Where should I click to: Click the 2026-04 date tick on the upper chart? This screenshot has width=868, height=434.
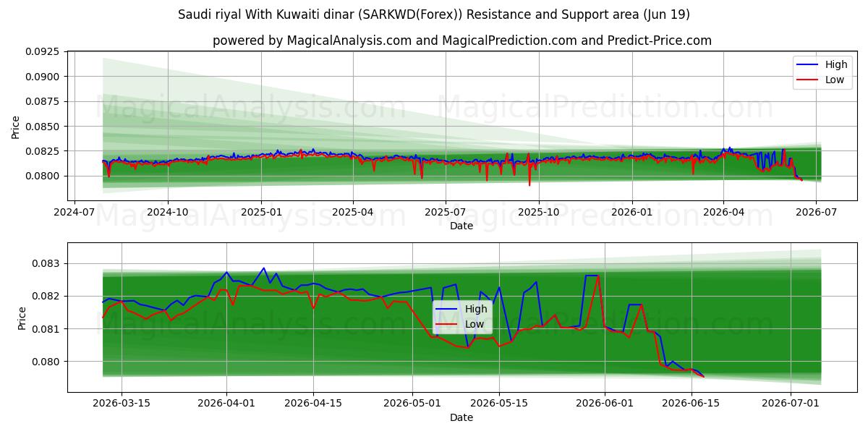(723, 212)
